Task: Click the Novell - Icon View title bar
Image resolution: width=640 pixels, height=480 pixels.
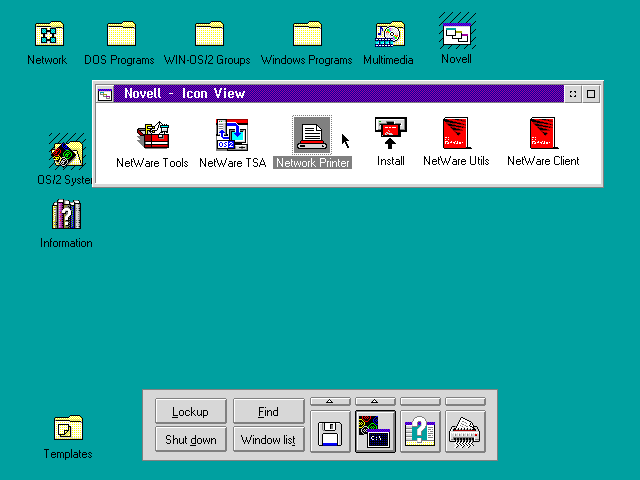Action: pos(338,94)
